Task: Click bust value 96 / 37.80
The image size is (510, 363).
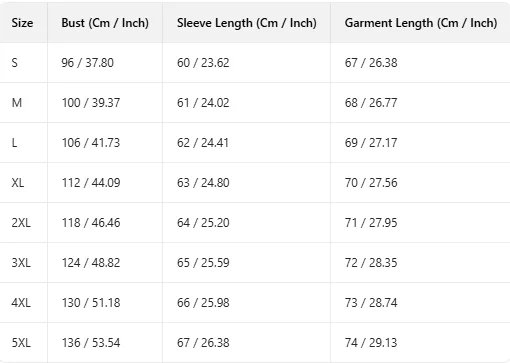Action: click(88, 63)
